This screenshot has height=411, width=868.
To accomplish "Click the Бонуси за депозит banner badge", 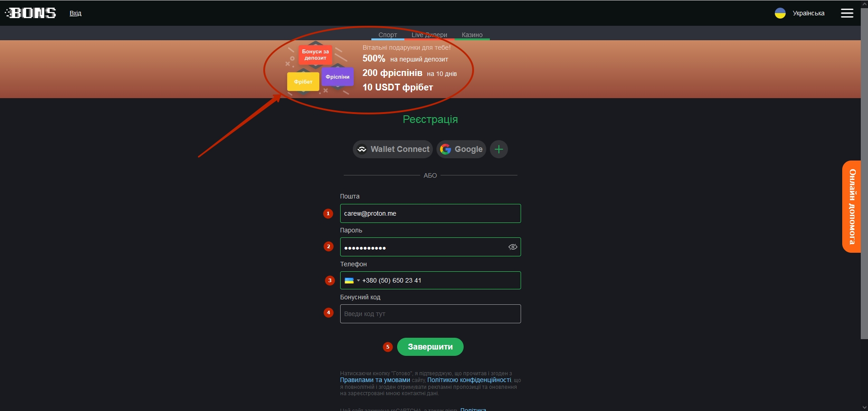I will (315, 55).
